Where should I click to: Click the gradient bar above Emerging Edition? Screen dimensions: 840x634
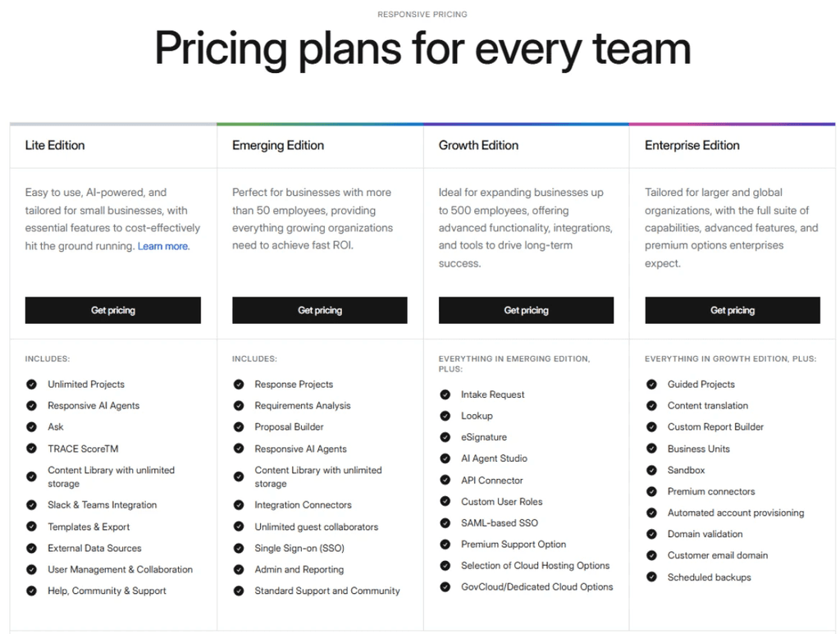pyautogui.click(x=319, y=123)
